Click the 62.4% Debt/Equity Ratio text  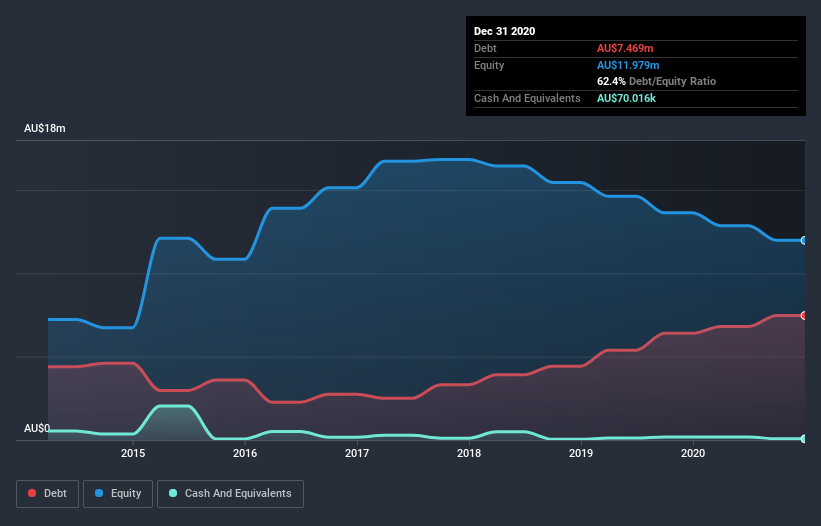(657, 81)
